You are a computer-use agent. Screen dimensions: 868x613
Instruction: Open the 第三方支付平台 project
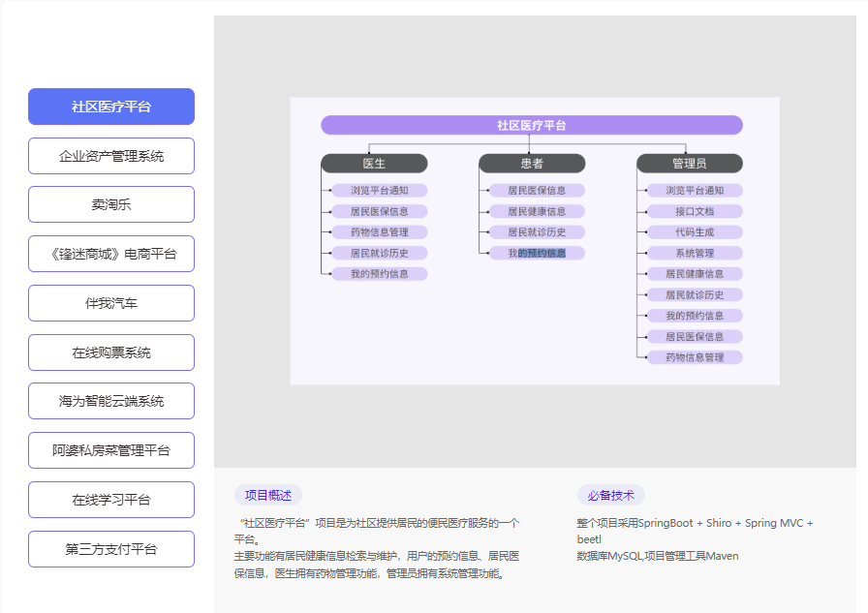pos(110,548)
